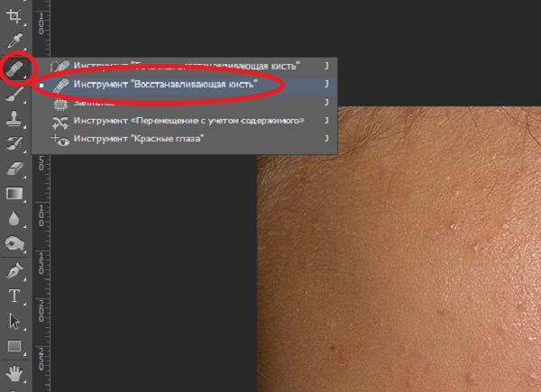Select the Pen tool

14,270
